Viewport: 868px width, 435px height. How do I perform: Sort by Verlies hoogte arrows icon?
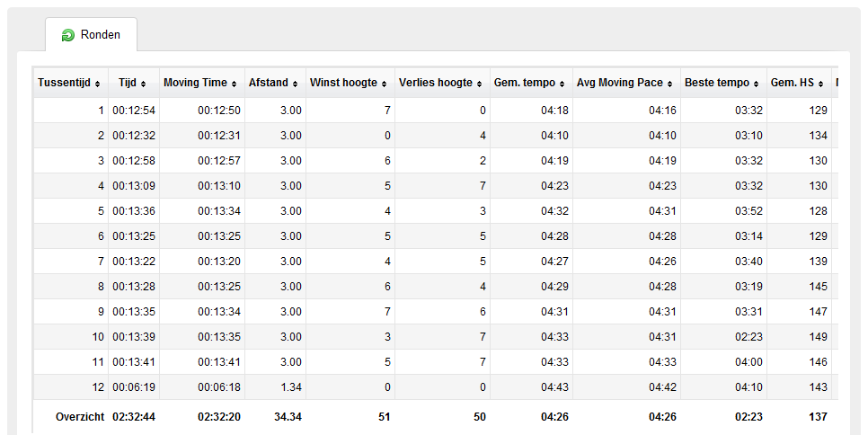pyautogui.click(x=480, y=84)
